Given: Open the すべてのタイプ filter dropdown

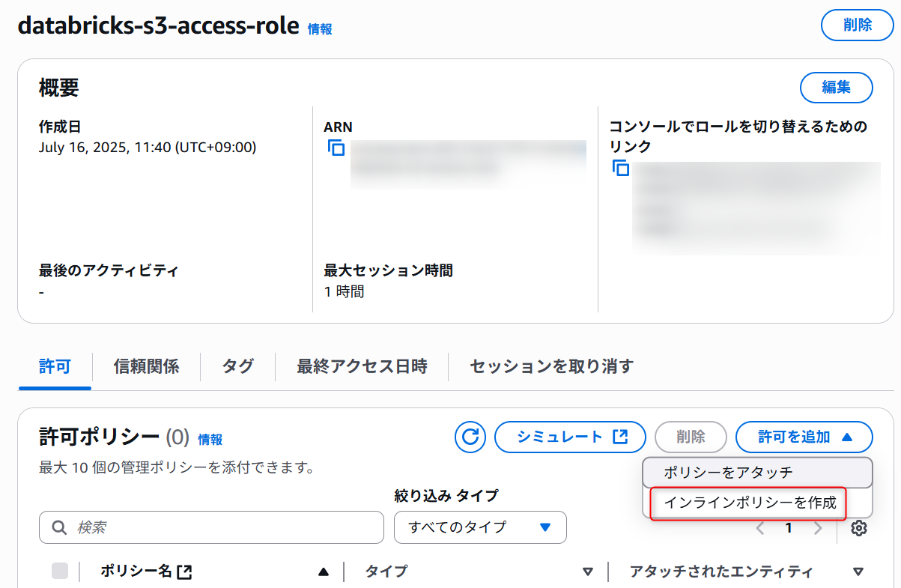Looking at the screenshot, I should tap(480, 527).
